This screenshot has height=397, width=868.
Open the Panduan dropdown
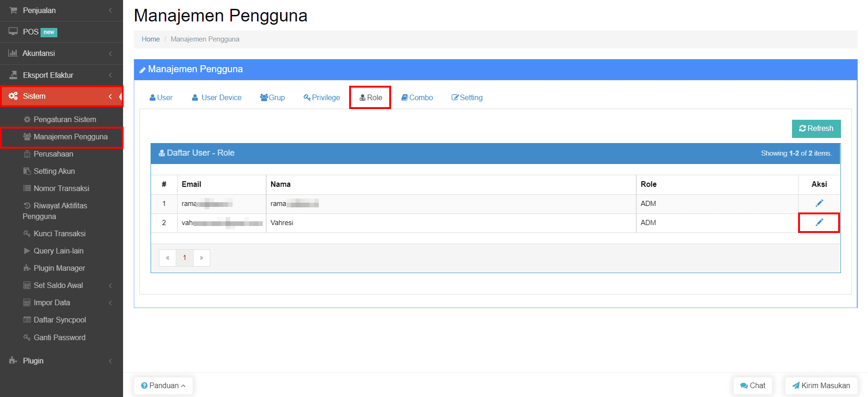tap(163, 385)
